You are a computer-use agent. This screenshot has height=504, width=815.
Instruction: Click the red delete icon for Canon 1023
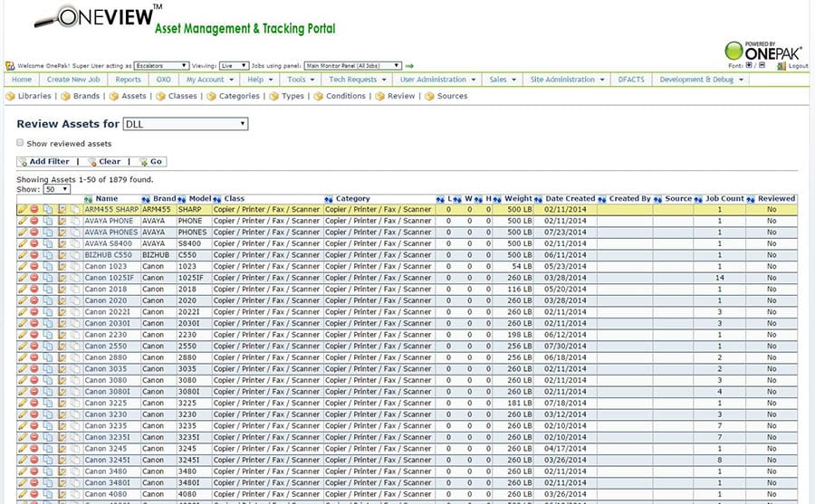pyautogui.click(x=34, y=267)
